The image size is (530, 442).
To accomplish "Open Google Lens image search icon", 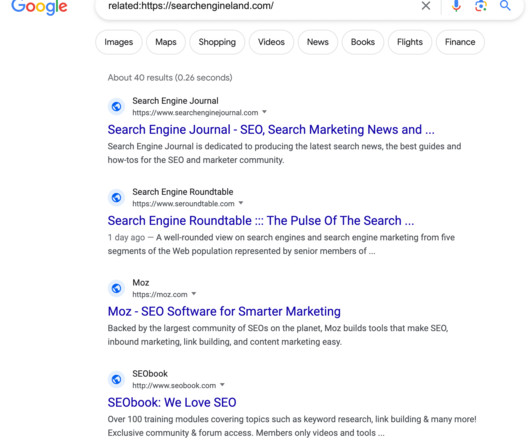I will (481, 6).
